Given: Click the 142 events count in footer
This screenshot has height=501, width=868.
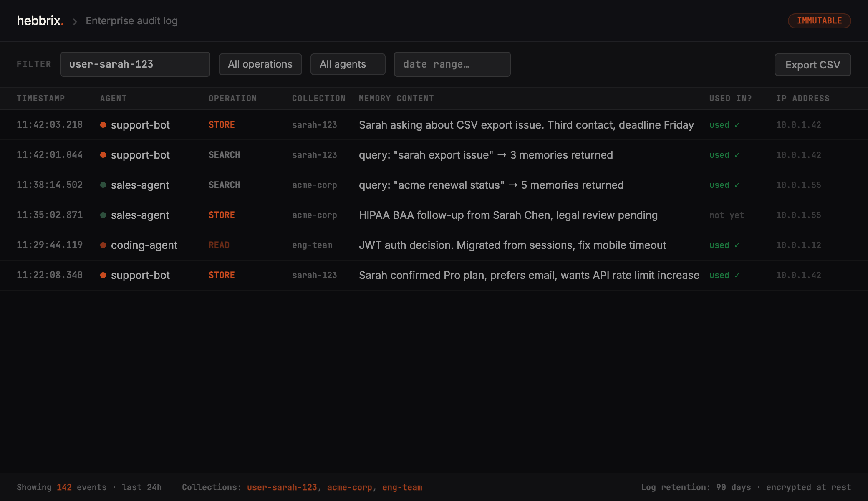Looking at the screenshot, I should 64,487.
